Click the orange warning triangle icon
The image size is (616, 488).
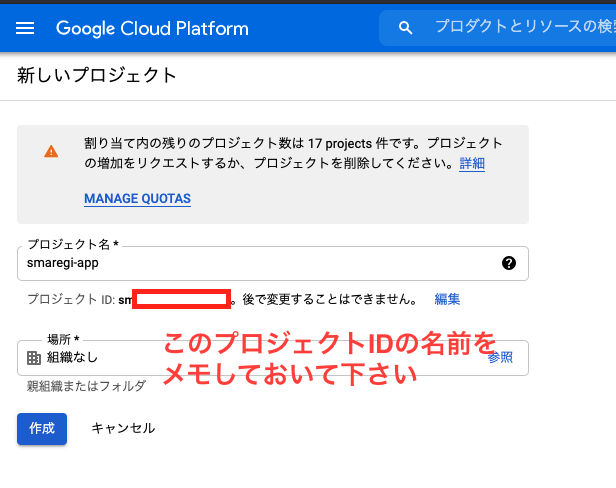pos(51,151)
